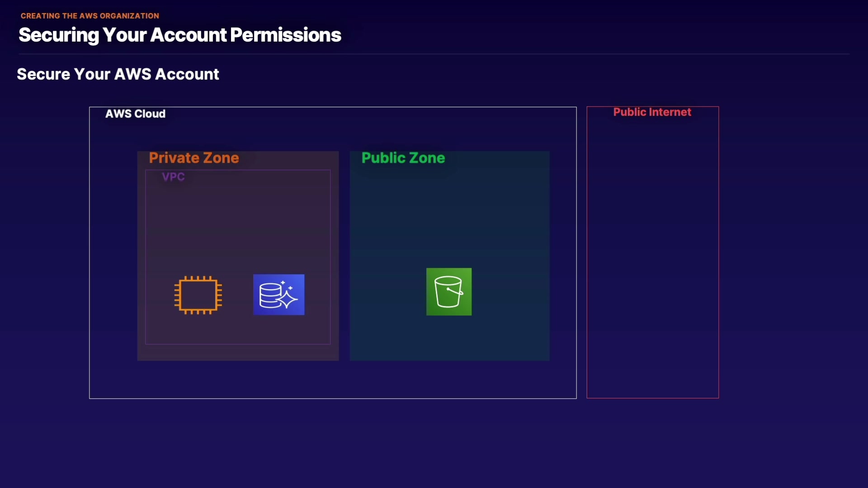868x488 pixels.
Task: Click the green S3 bucket icon
Action: [449, 292]
